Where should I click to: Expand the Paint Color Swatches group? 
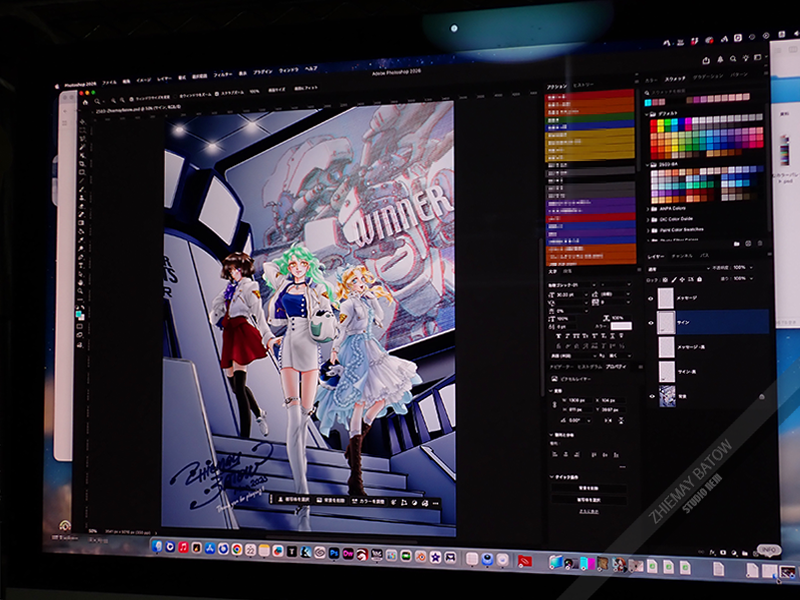[648, 231]
